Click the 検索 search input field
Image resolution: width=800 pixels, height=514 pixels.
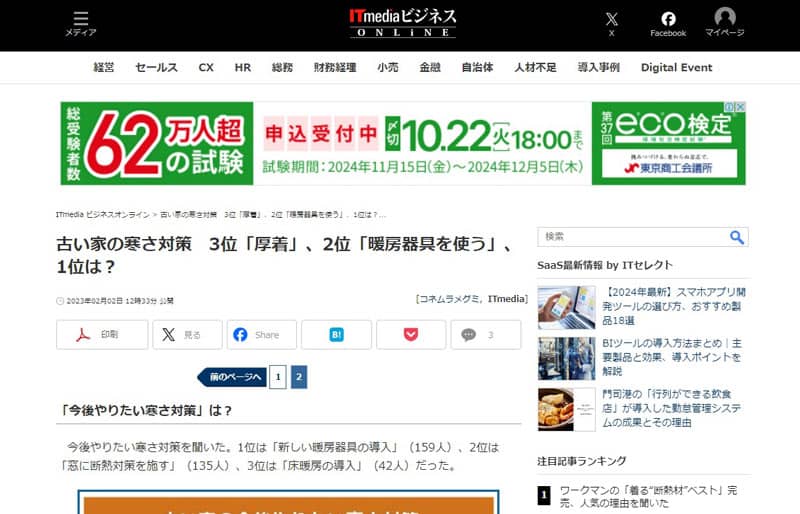[632, 237]
